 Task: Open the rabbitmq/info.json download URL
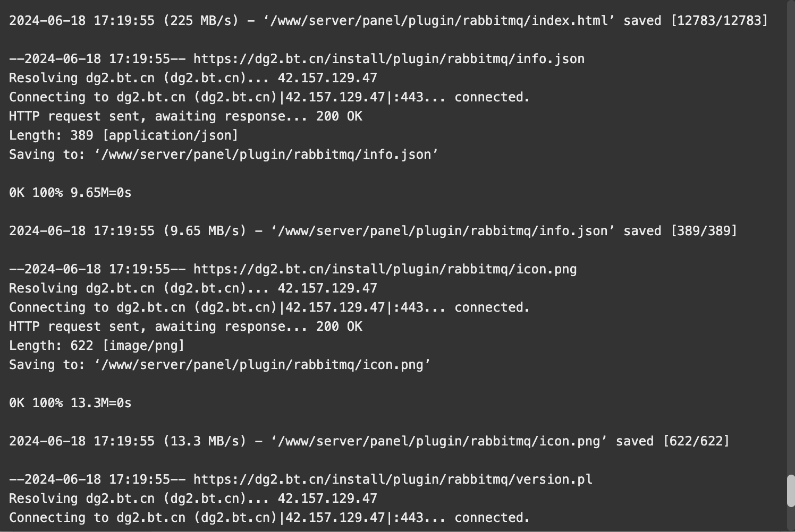[x=388, y=59]
